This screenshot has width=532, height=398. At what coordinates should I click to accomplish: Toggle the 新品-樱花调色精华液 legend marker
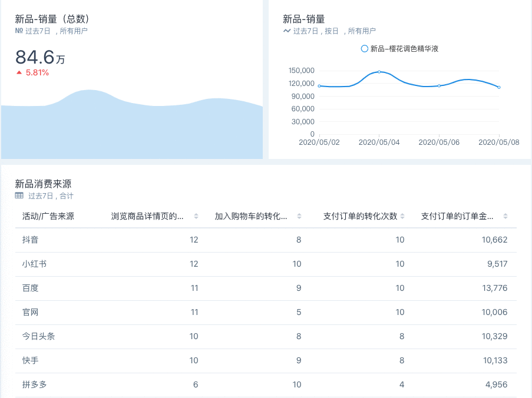pos(365,49)
